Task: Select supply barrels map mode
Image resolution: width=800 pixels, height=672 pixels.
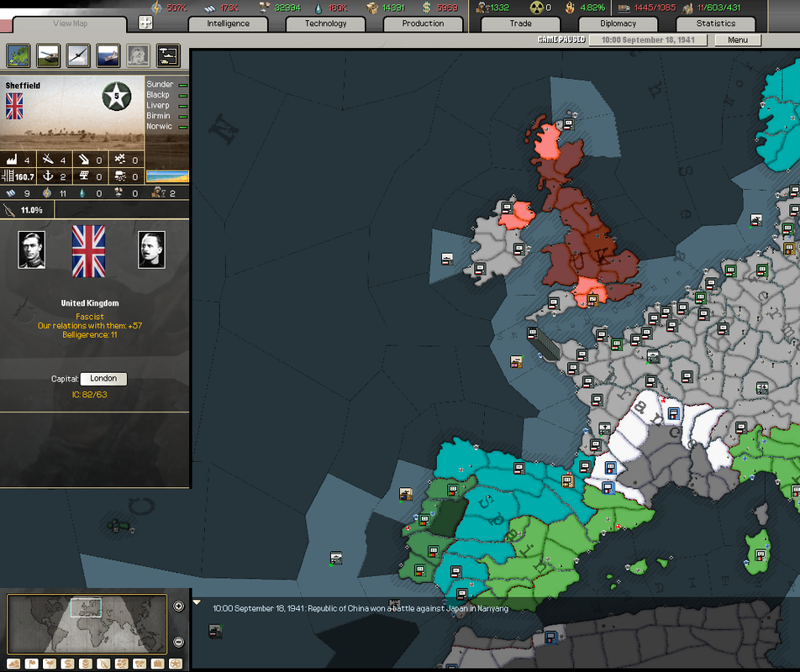Action: [86, 664]
